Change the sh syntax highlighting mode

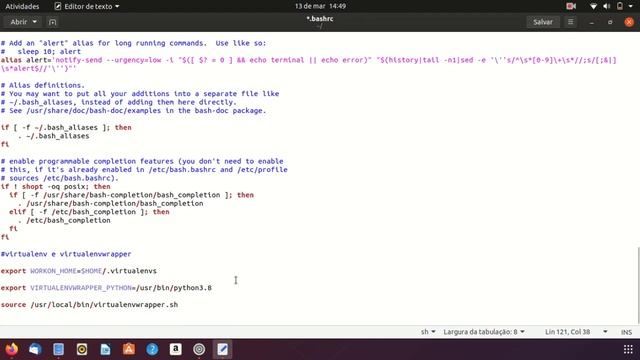(428, 332)
